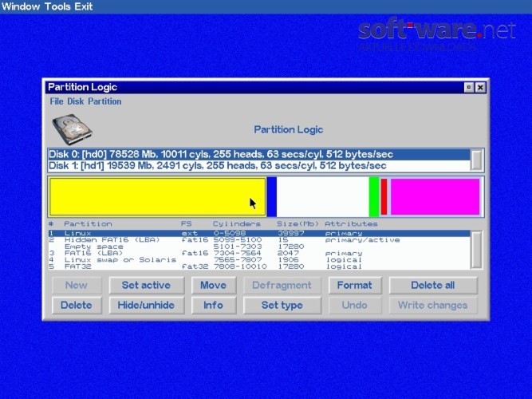532x399 pixels.
Task: Click the Hide/unhide button
Action: (x=147, y=305)
